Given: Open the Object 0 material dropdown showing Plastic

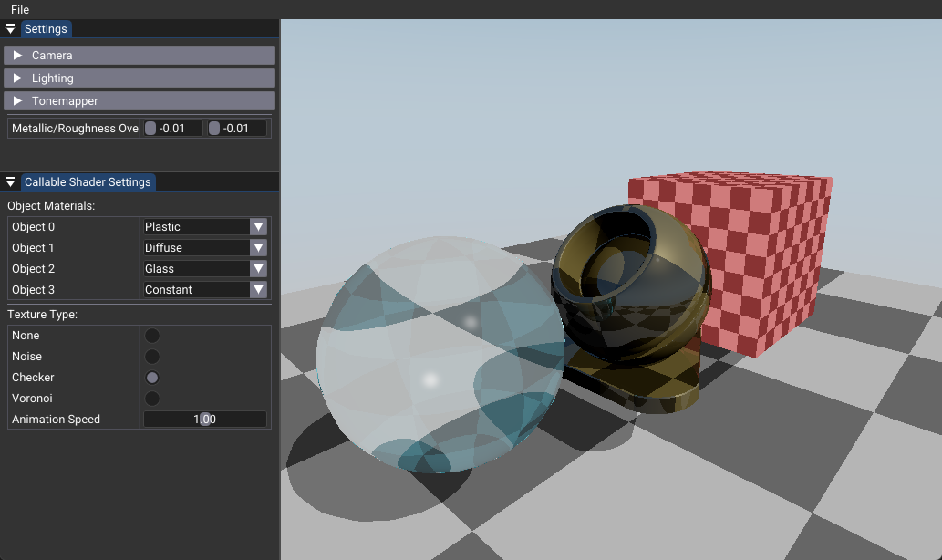Looking at the screenshot, I should tap(205, 226).
